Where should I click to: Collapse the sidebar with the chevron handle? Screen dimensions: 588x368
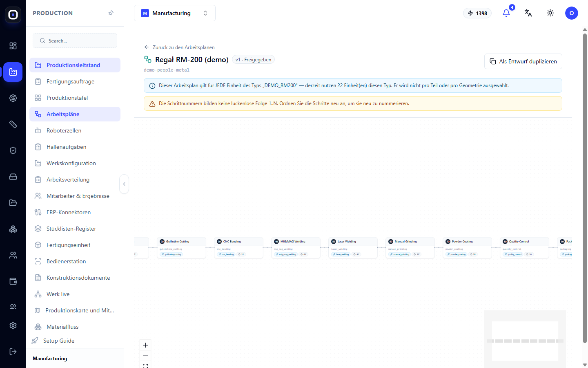(x=124, y=184)
